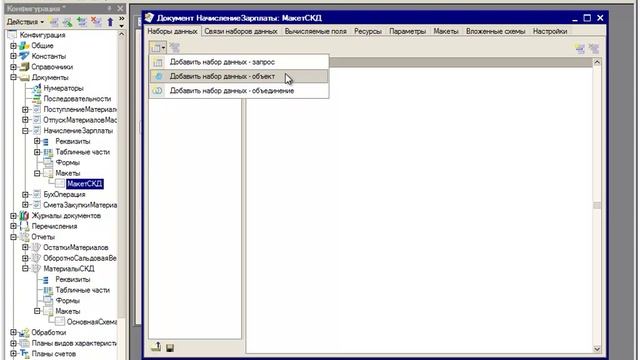Click document icon in МакетСКД window title

[149, 18]
